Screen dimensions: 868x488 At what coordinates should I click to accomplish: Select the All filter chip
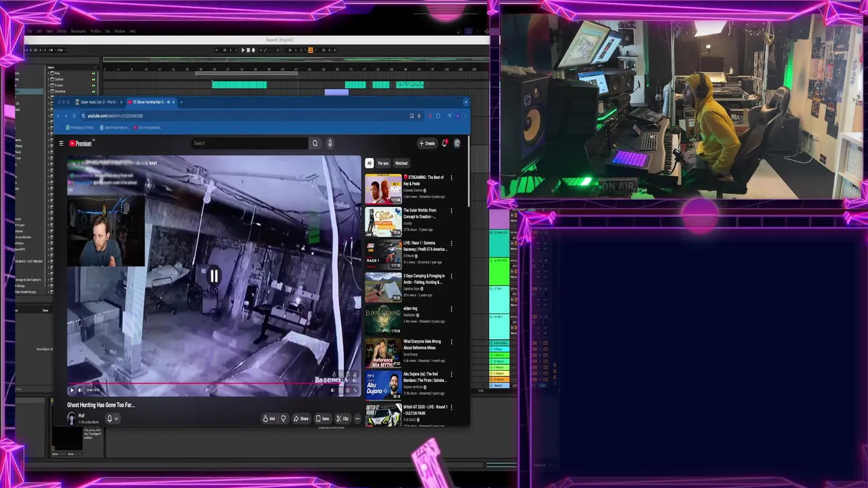(x=369, y=163)
